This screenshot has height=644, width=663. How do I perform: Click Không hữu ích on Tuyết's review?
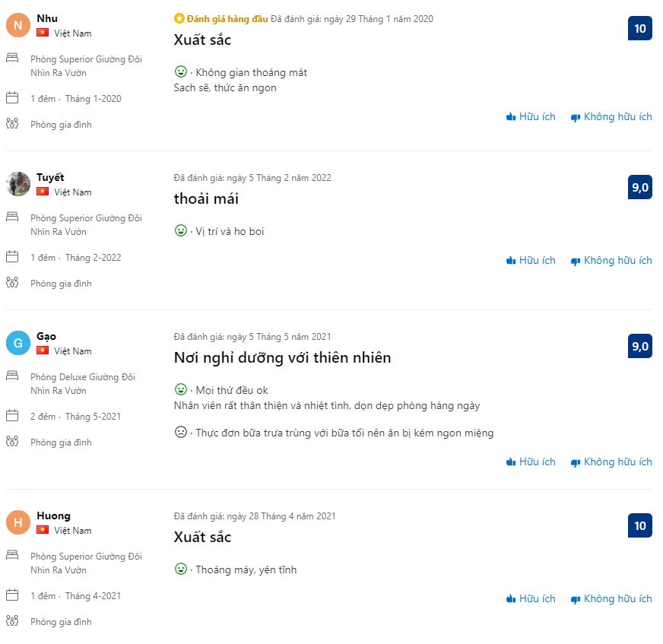pos(611,261)
